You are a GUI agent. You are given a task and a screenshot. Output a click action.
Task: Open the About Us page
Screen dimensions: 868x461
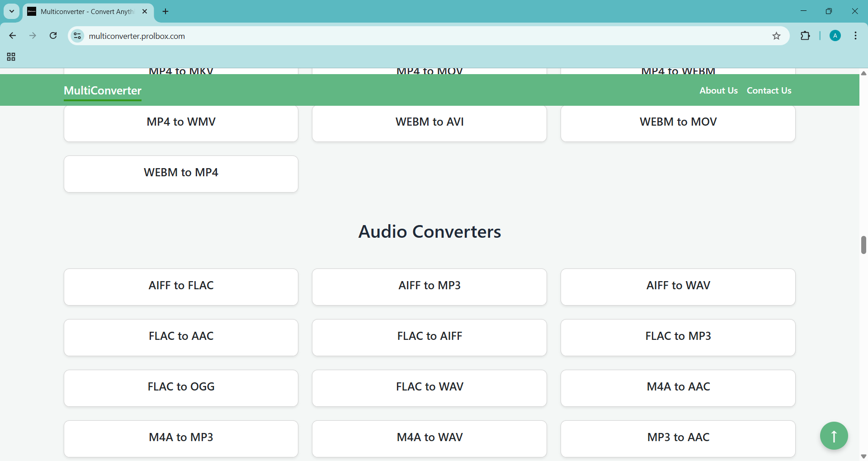pyautogui.click(x=718, y=90)
